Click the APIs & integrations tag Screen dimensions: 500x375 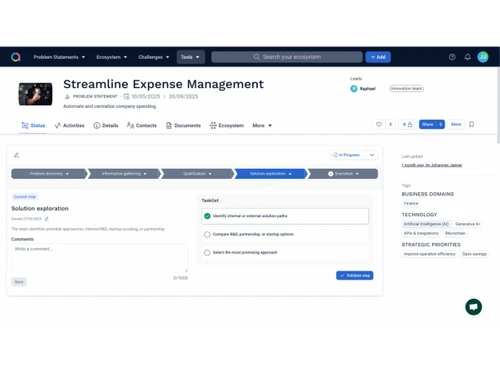(421, 233)
